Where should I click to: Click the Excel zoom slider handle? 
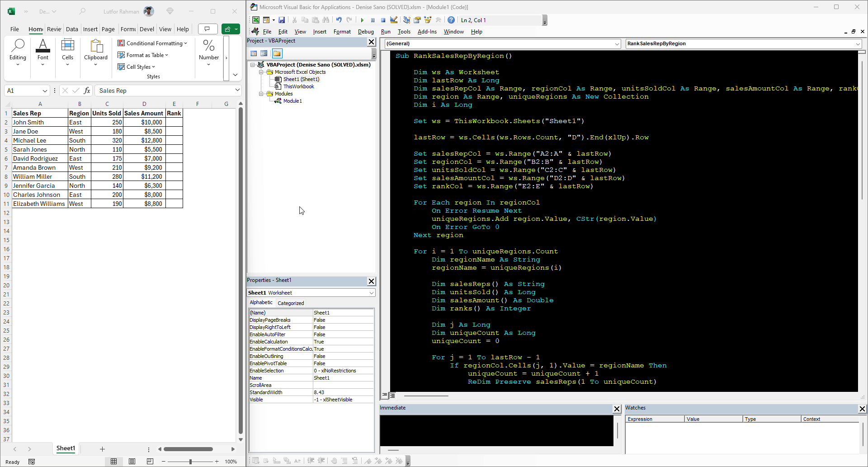pos(190,462)
